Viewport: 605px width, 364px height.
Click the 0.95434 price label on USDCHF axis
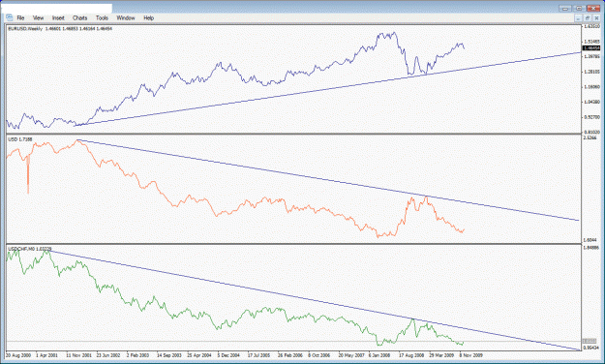pos(590,348)
